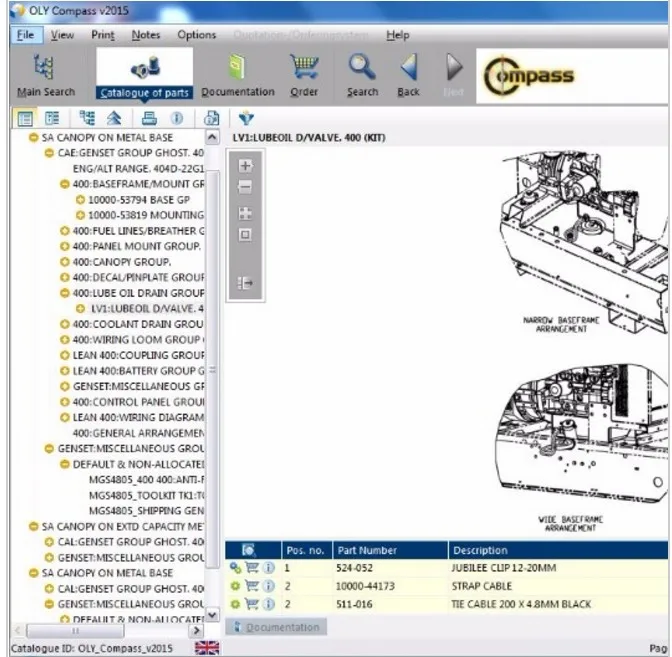The height and width of the screenshot is (657, 672).
Task: Add JUBILEE CLIP row to cart
Action: tap(252, 568)
